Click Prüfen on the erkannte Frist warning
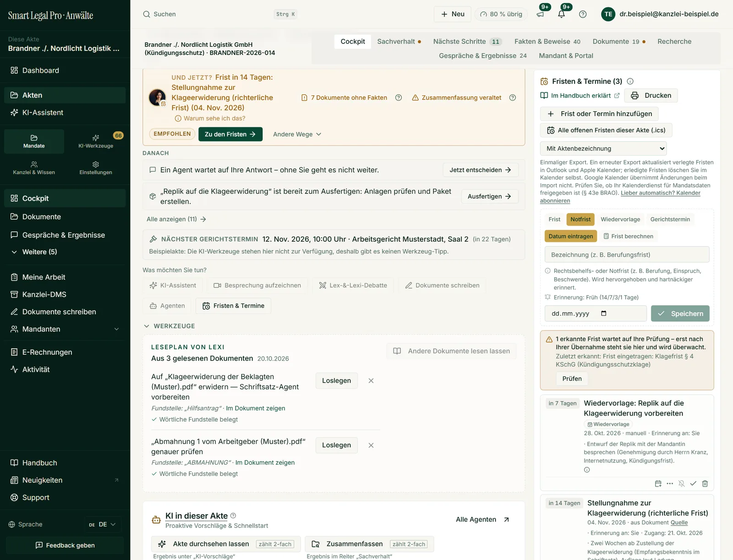733x560 pixels. [x=572, y=379]
